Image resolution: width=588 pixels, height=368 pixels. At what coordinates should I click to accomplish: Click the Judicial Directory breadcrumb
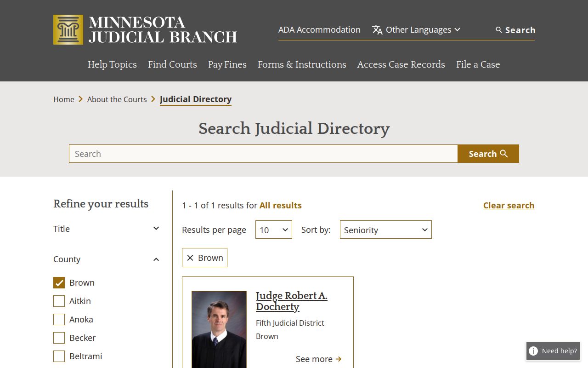point(196,99)
